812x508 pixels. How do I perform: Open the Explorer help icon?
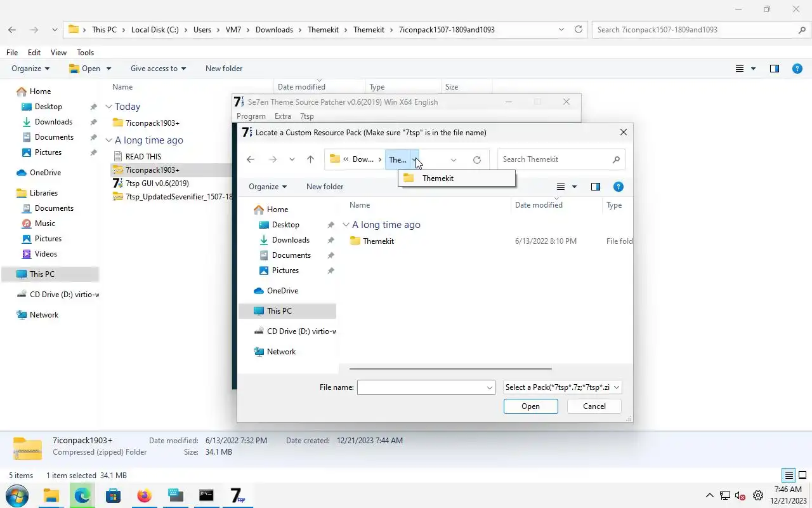797,69
